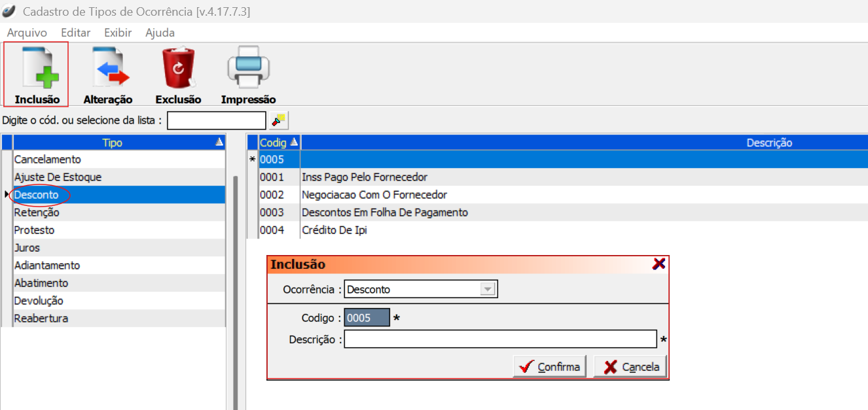Sort the Tipo column header
The height and width of the screenshot is (410, 868).
click(113, 143)
